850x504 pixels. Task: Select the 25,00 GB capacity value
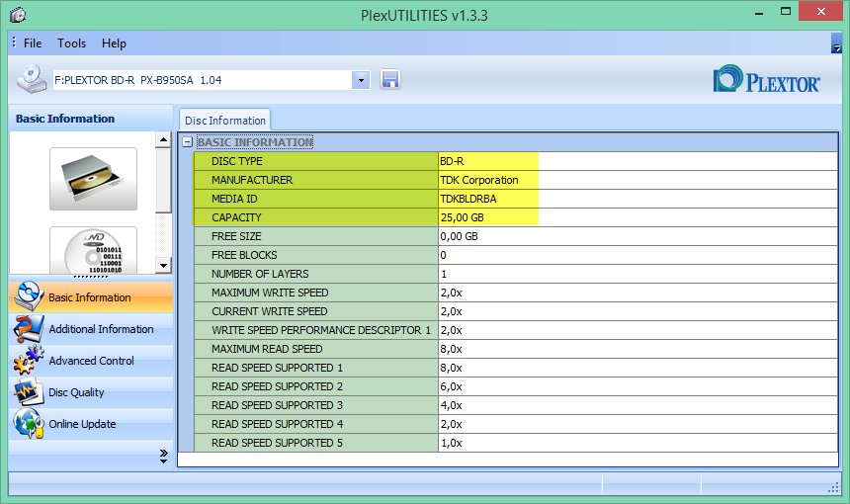[463, 217]
